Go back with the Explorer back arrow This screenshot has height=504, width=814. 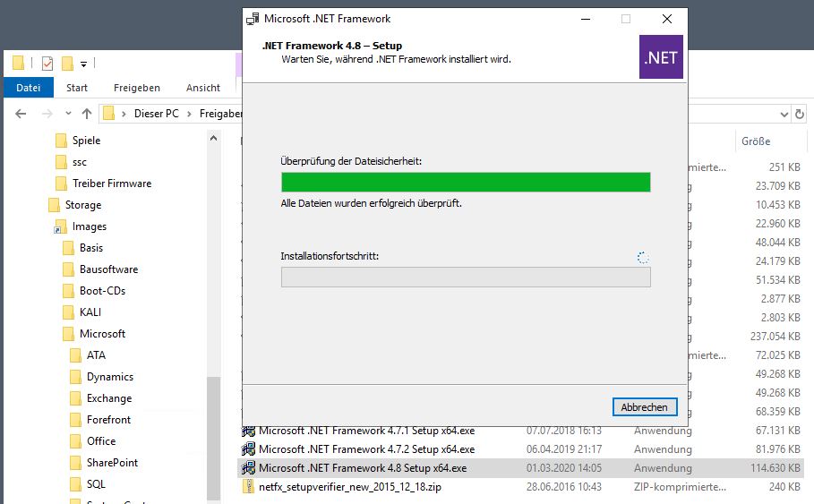[x=21, y=113]
